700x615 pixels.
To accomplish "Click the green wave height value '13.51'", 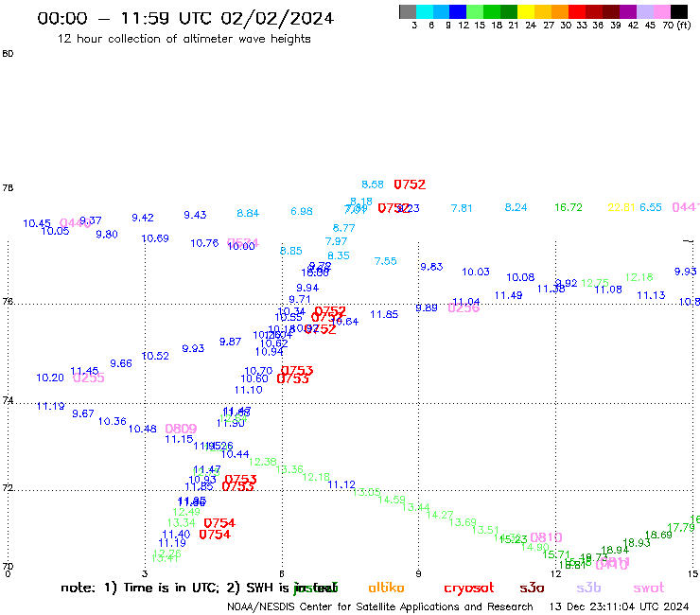I will coord(485,530).
